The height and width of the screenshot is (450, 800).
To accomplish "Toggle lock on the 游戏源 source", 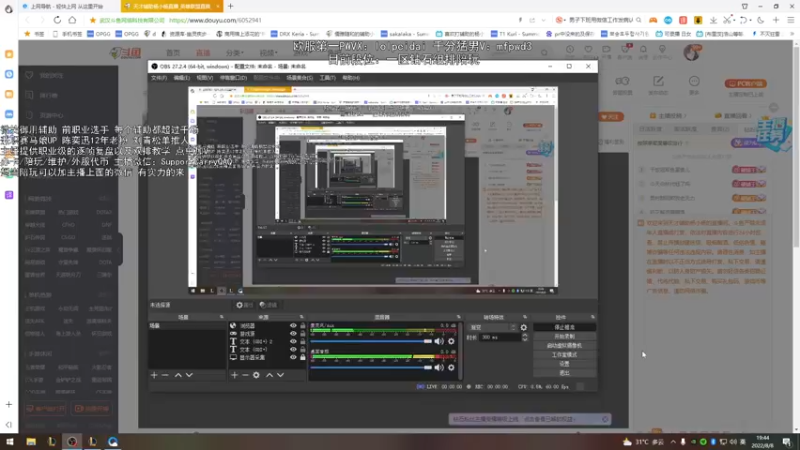I will tap(303, 334).
